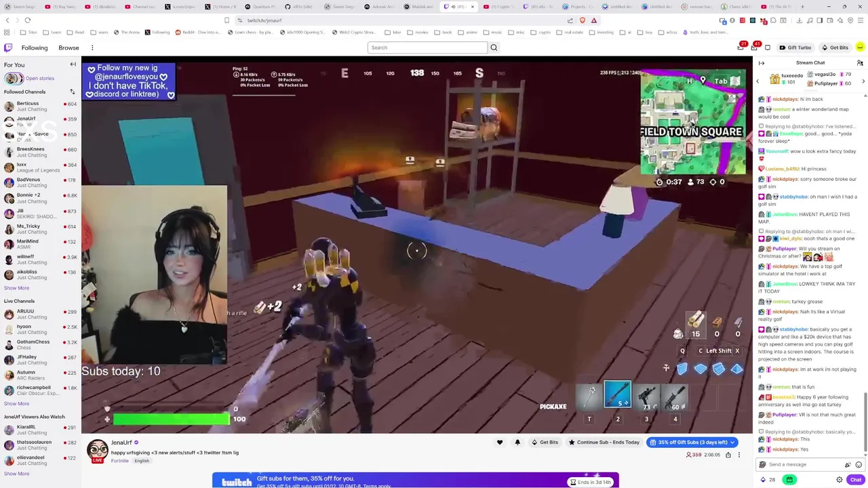The width and height of the screenshot is (868, 488).
Task: Show more live channels
Action: point(16,403)
